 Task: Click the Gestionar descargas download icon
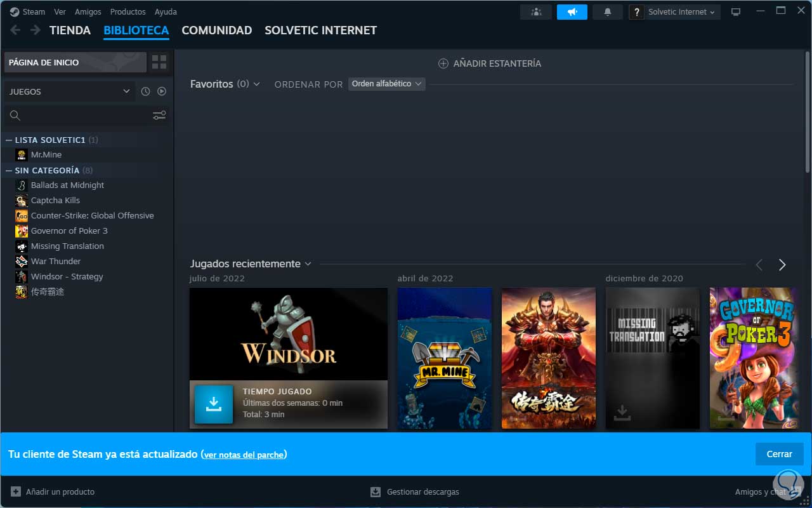coord(376,491)
